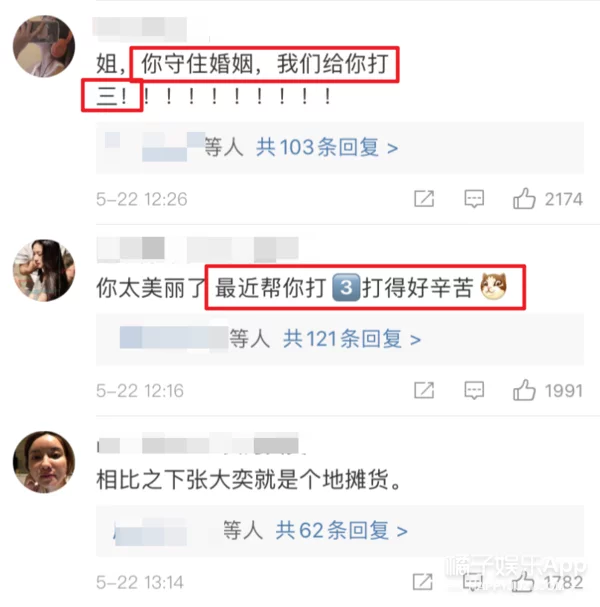The width and height of the screenshot is (600, 607).
Task: Reply to the 5-22 12:26 comment
Action: (474, 199)
